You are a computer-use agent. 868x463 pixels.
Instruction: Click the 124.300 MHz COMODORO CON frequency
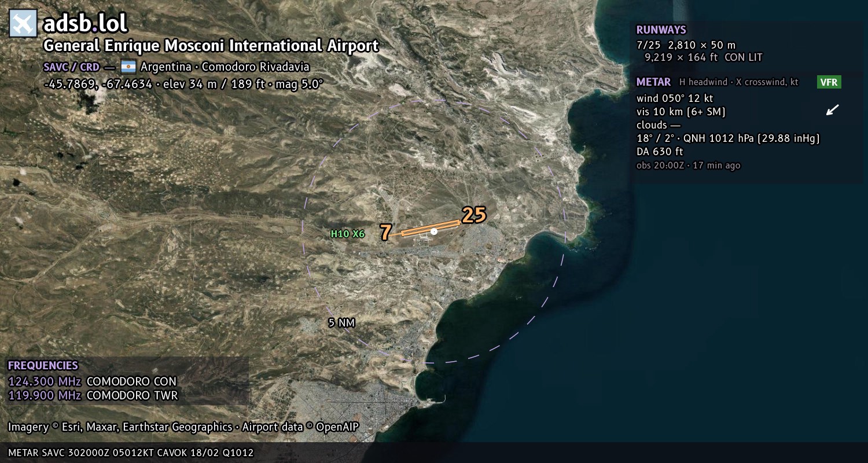pos(92,381)
